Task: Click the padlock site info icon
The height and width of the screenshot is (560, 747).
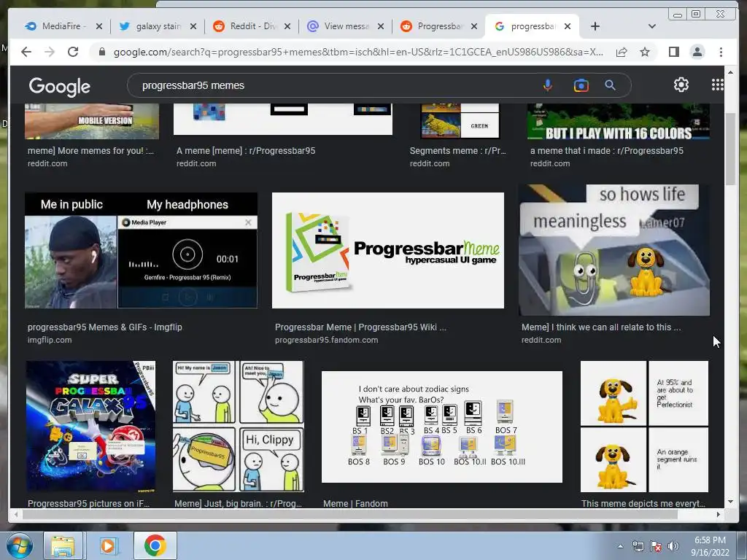Action: 101,52
